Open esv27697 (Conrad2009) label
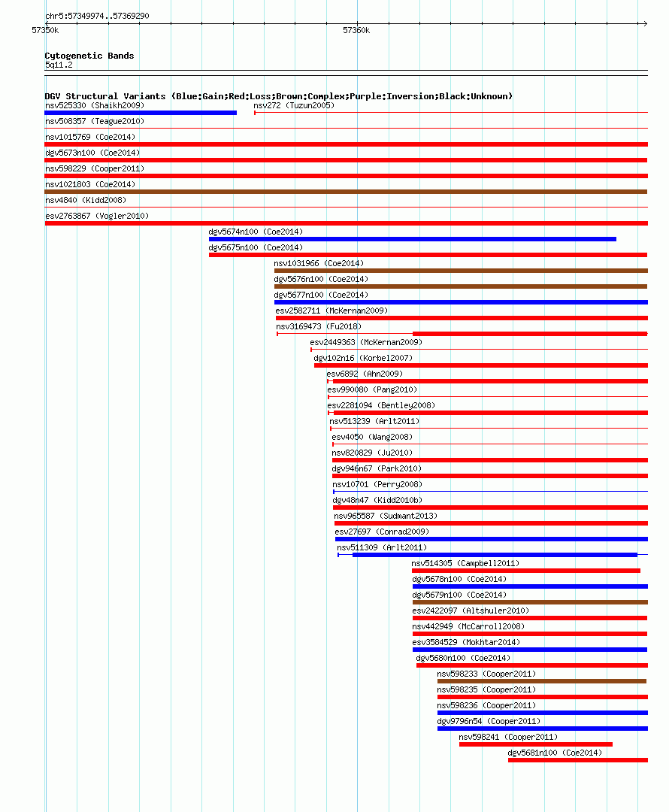This screenshot has height=812, width=669. click(x=382, y=532)
